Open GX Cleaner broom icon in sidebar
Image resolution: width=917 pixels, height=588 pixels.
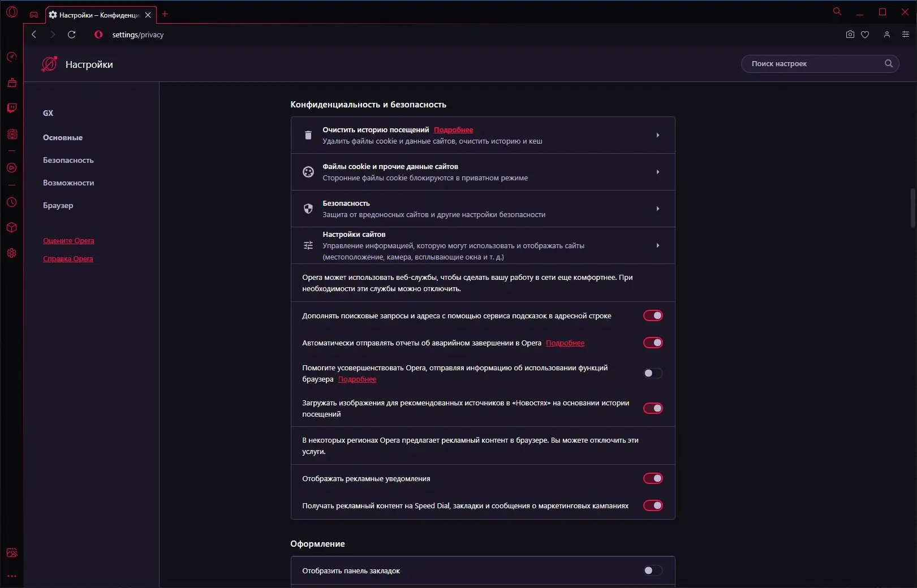coord(12,83)
